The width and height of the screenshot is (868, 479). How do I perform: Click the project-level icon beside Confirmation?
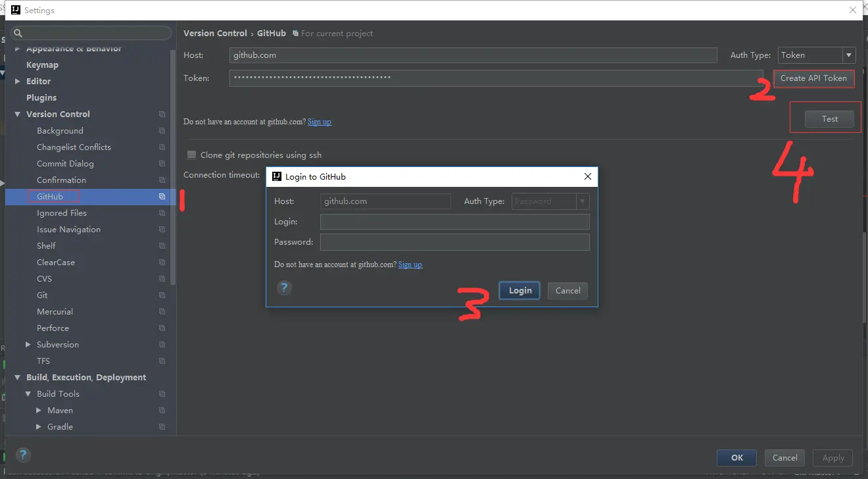tap(162, 180)
